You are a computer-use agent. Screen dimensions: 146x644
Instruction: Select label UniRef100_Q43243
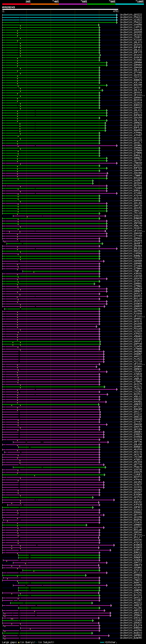(131, 55)
